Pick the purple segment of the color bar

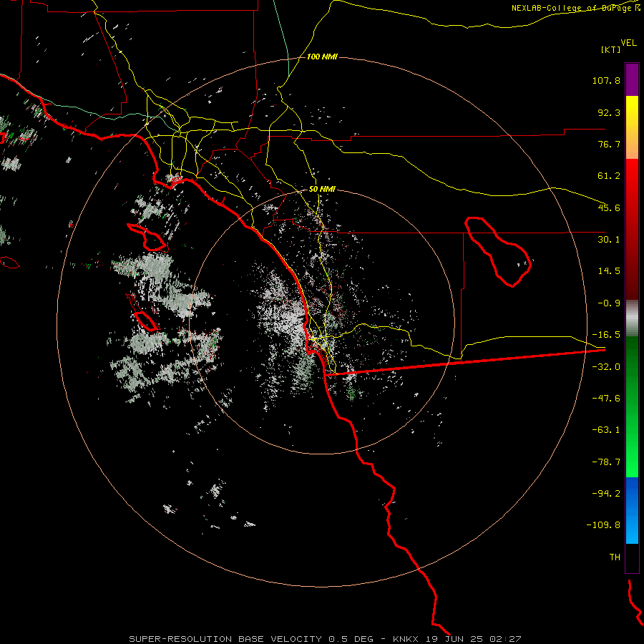(x=632, y=79)
